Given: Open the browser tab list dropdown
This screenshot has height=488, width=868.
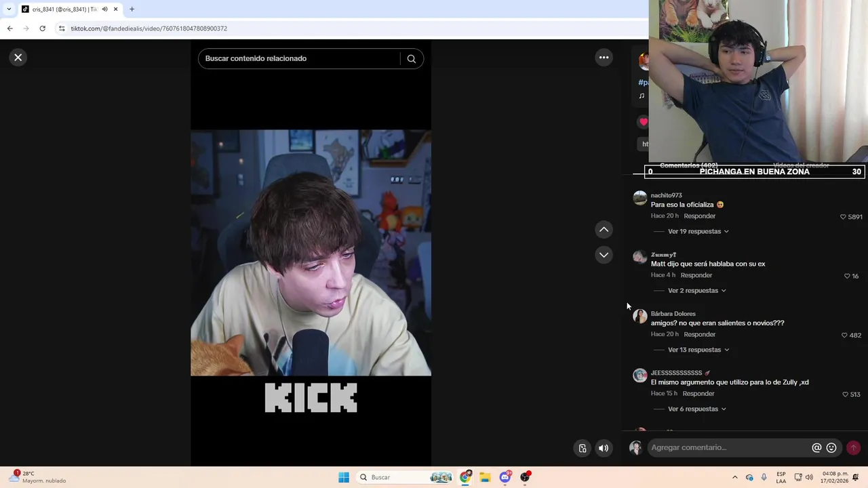Looking at the screenshot, I should coord(9,9).
